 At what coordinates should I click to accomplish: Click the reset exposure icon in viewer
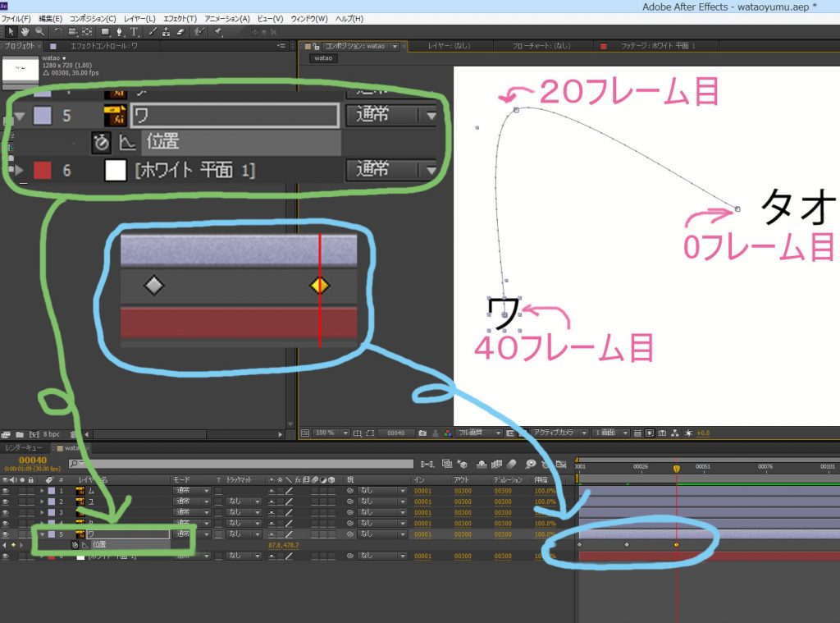coord(689,433)
